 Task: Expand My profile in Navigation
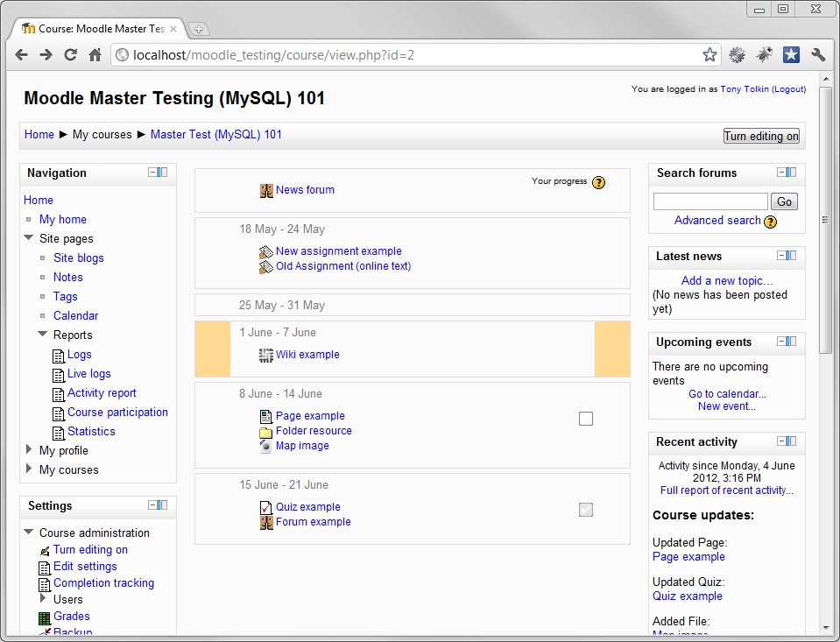coord(29,449)
